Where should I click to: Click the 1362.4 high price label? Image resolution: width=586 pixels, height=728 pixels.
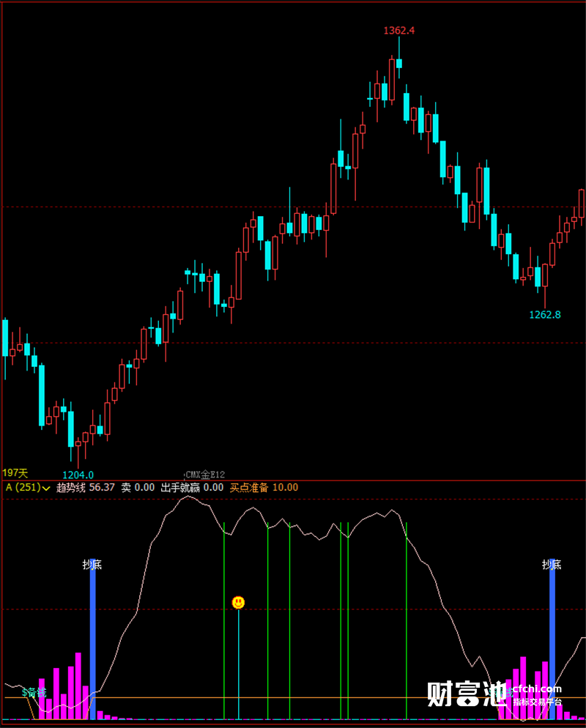[399, 31]
